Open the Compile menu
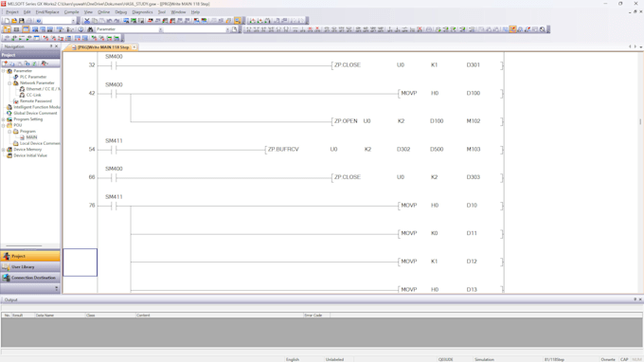 point(71,12)
